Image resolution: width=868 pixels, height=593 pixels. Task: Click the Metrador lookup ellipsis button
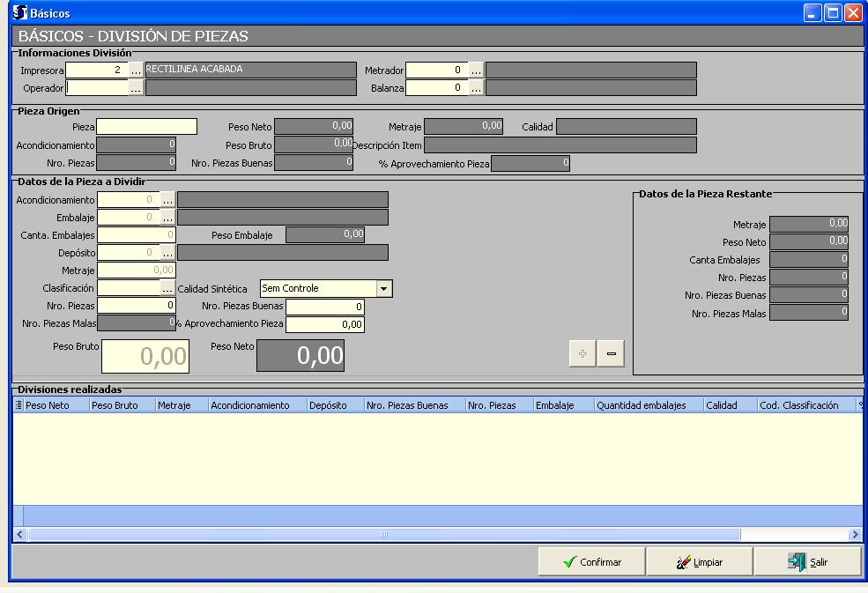click(x=476, y=70)
